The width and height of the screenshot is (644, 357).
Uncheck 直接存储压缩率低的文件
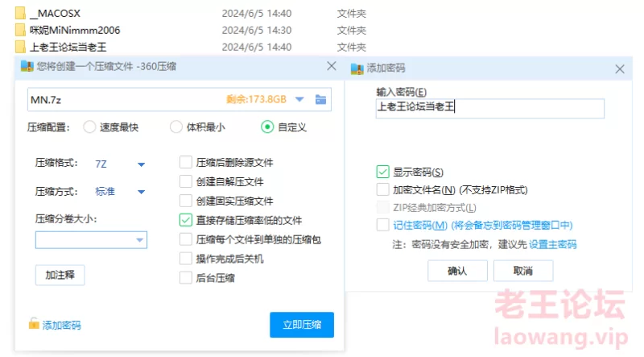point(186,220)
